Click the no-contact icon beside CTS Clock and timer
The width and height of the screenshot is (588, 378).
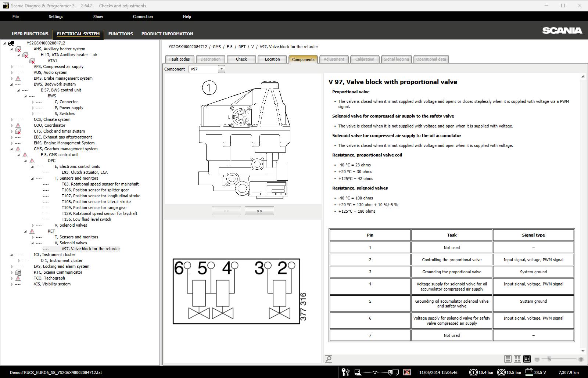pyautogui.click(x=18, y=131)
